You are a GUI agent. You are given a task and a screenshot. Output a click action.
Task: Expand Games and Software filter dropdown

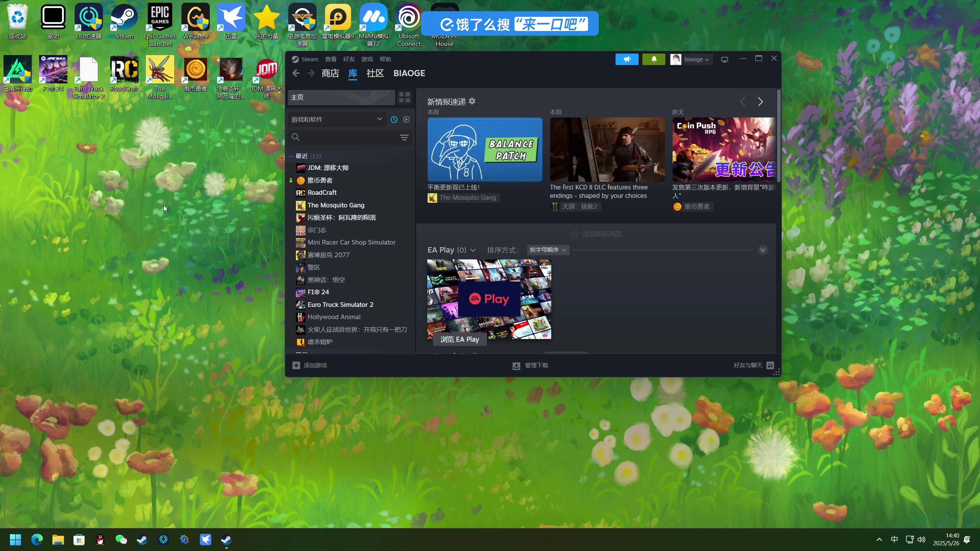point(337,119)
